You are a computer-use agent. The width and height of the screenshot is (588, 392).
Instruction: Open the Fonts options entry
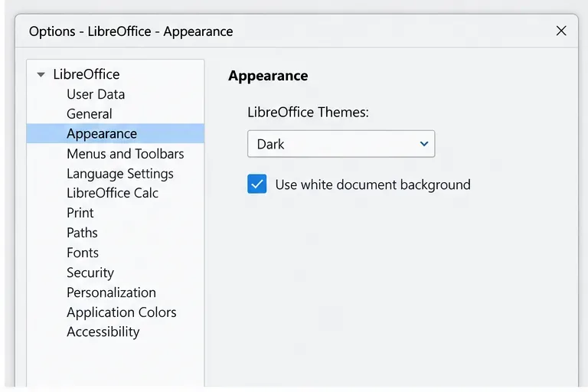(x=83, y=253)
